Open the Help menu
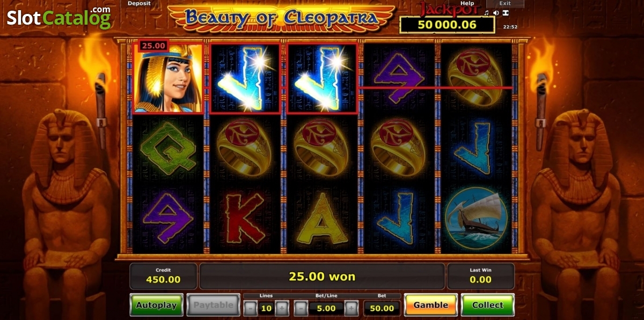This screenshot has height=320, width=644. 467,3
